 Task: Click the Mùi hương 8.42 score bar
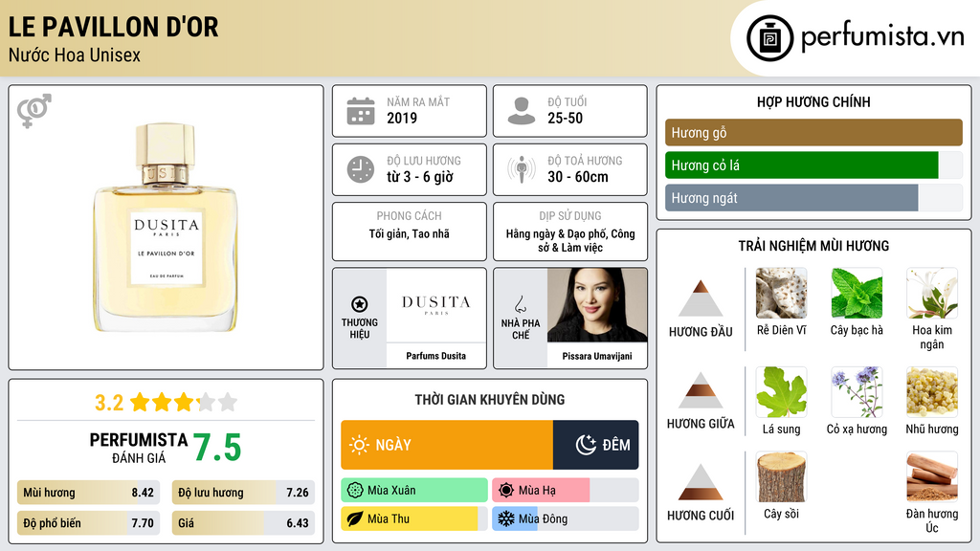pos(88,493)
